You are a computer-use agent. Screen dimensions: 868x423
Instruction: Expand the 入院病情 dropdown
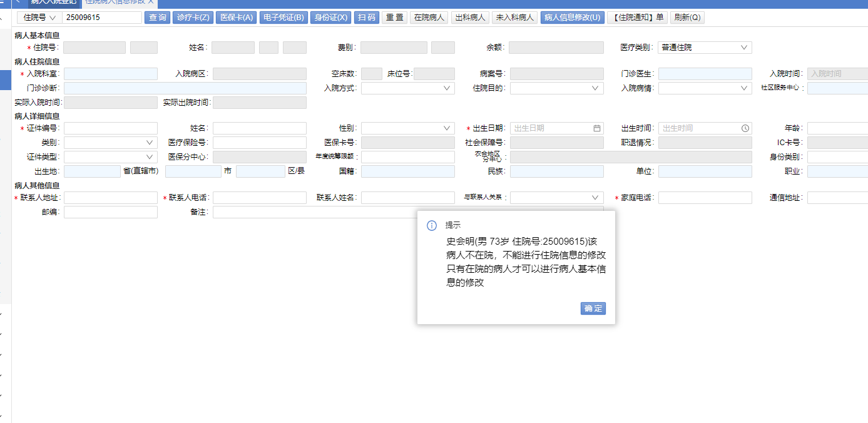[x=705, y=88]
